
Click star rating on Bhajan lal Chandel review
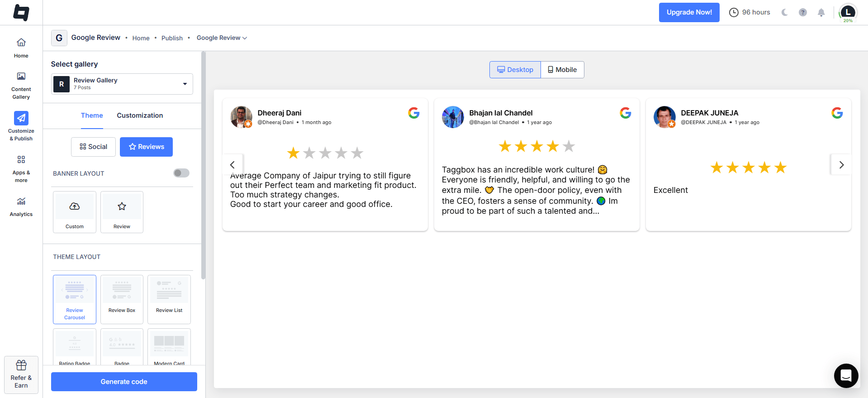(x=537, y=146)
